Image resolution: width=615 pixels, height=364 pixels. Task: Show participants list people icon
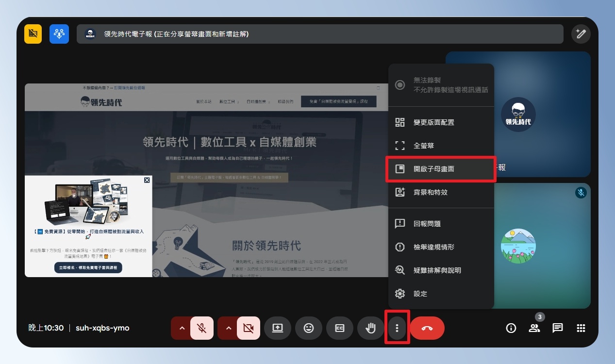click(534, 328)
